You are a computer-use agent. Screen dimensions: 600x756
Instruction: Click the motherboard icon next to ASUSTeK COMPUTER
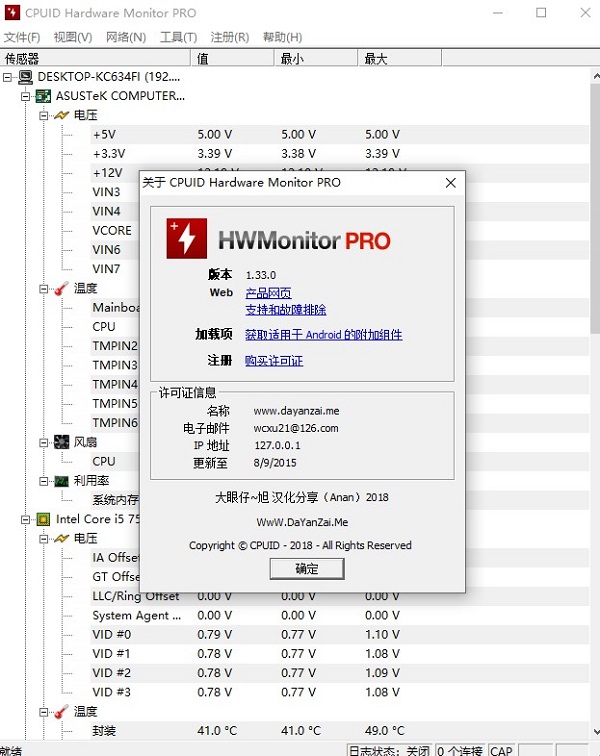coord(43,96)
